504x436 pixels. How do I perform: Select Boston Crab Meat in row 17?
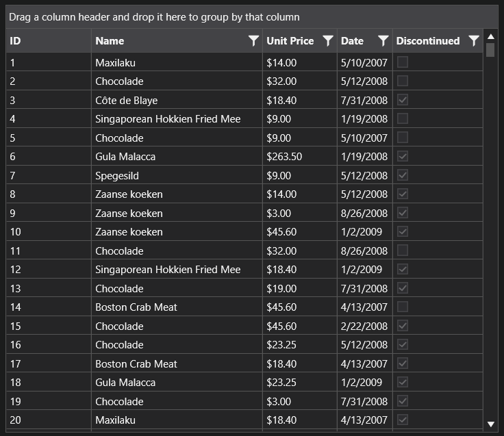coord(177,363)
